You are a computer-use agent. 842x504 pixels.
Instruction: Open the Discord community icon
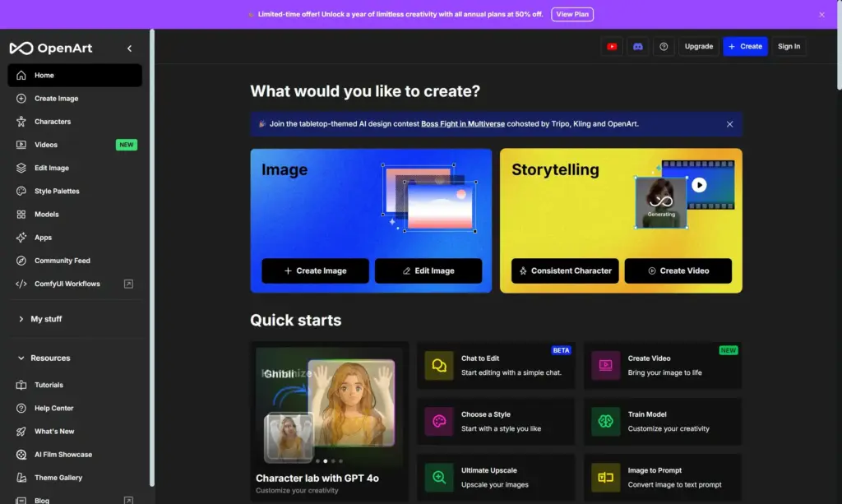637,47
